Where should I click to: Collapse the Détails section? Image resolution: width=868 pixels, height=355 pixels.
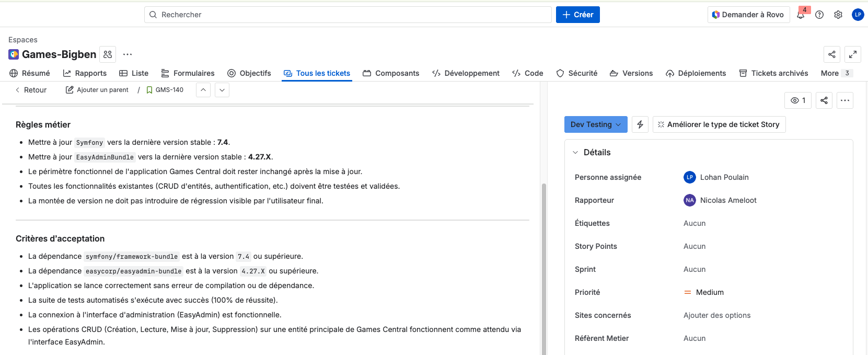tap(575, 153)
